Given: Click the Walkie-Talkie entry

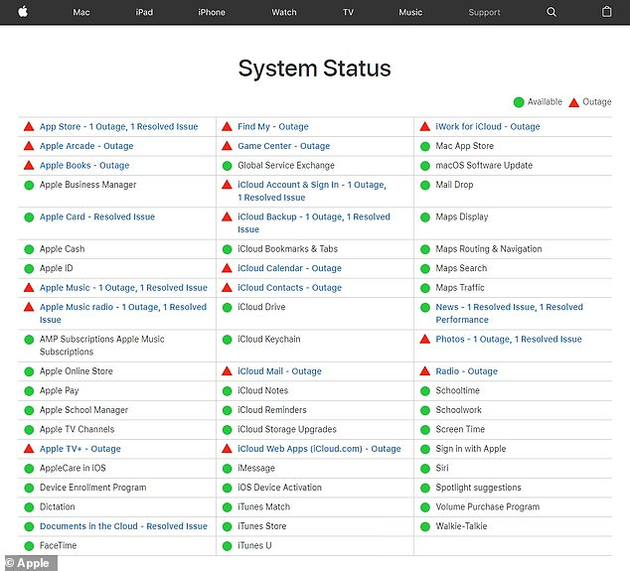Looking at the screenshot, I should (x=461, y=526).
